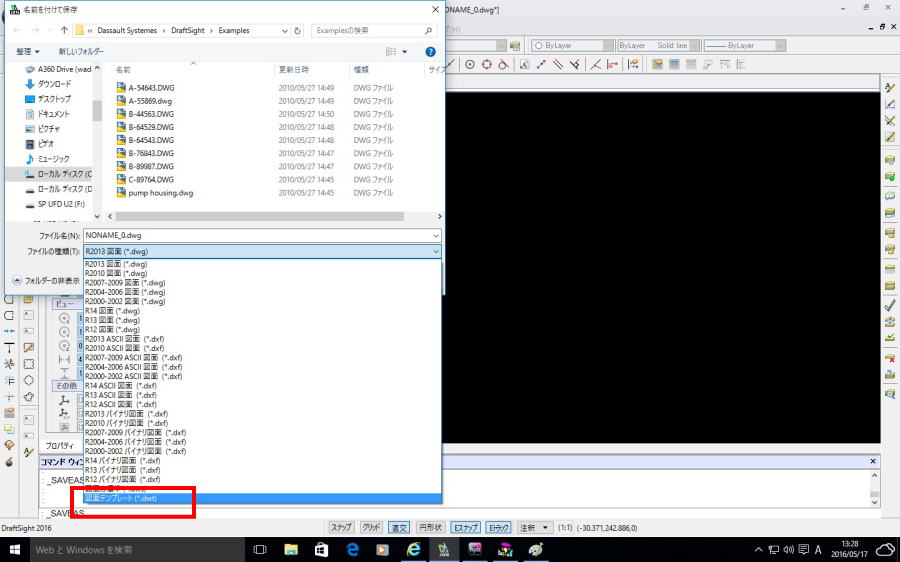Viewport: 900px width, 562px height.
Task: Click the explode bomb icon in left toolbar
Action: click(x=9, y=462)
